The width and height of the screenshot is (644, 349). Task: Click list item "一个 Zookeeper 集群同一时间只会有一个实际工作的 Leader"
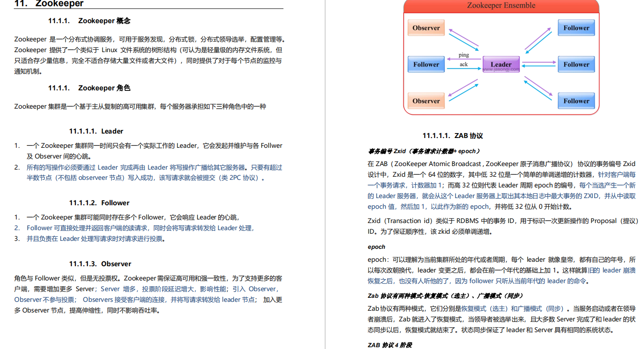click(x=154, y=146)
